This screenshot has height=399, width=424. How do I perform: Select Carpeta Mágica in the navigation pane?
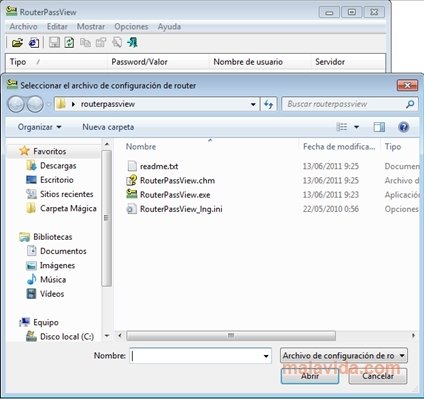[x=68, y=208]
